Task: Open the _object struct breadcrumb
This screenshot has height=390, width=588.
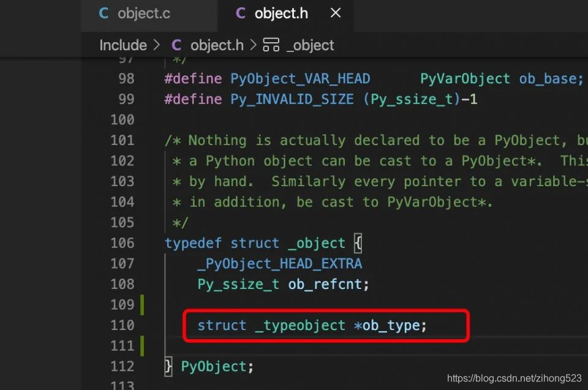Action: coord(311,46)
